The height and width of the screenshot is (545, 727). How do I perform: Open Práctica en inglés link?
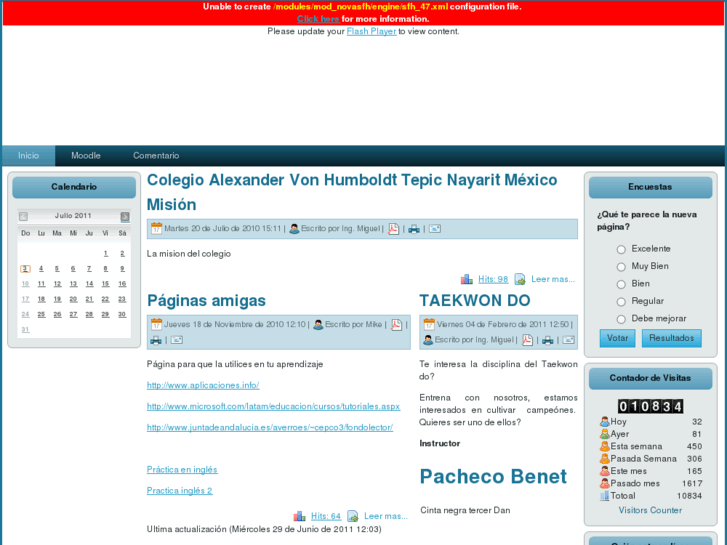[182, 469]
